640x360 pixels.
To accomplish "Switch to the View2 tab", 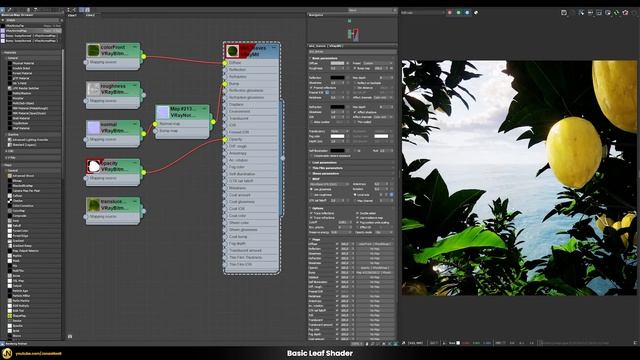I will point(90,15).
